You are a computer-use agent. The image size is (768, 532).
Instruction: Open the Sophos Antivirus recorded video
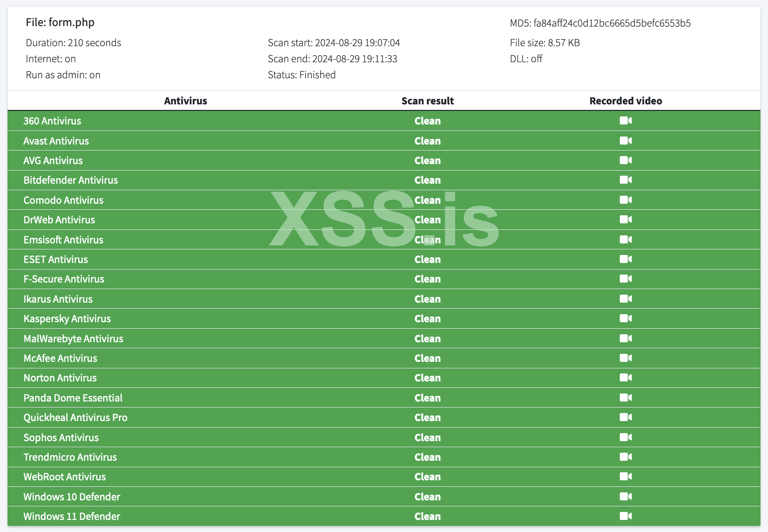coord(625,437)
